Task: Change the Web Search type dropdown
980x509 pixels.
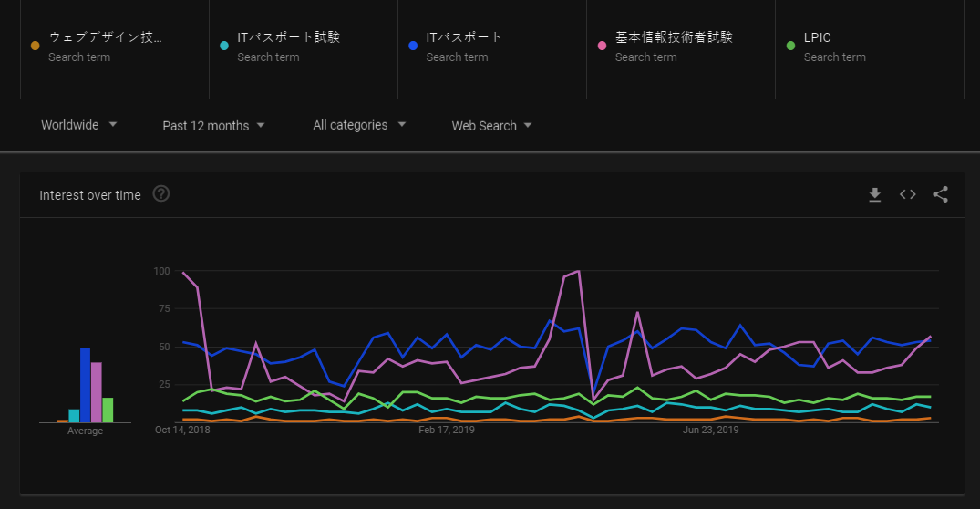Action: pos(491,126)
